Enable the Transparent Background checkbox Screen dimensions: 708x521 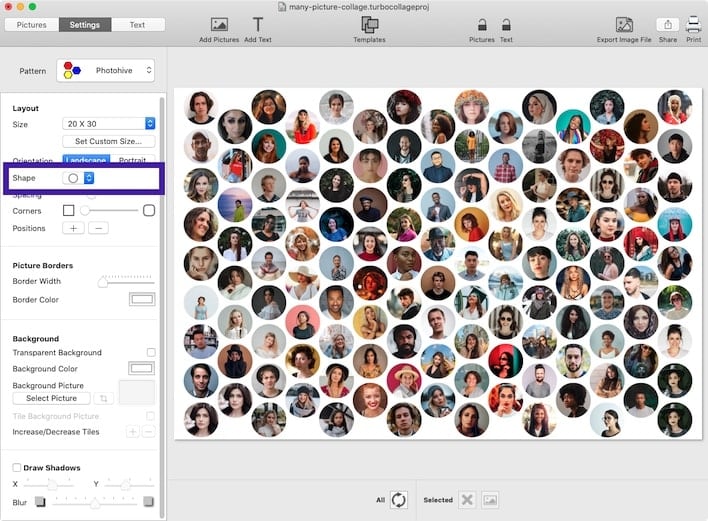click(151, 353)
